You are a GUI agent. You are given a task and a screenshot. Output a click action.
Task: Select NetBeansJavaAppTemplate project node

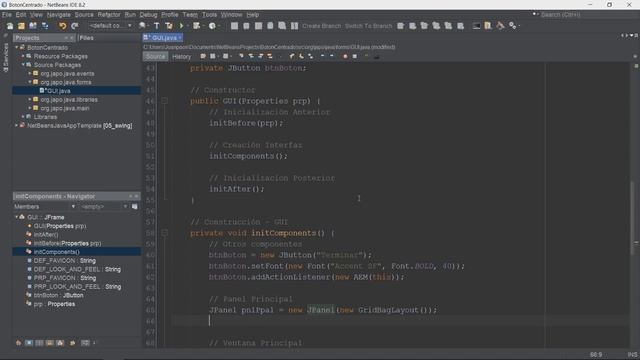[x=79, y=126]
